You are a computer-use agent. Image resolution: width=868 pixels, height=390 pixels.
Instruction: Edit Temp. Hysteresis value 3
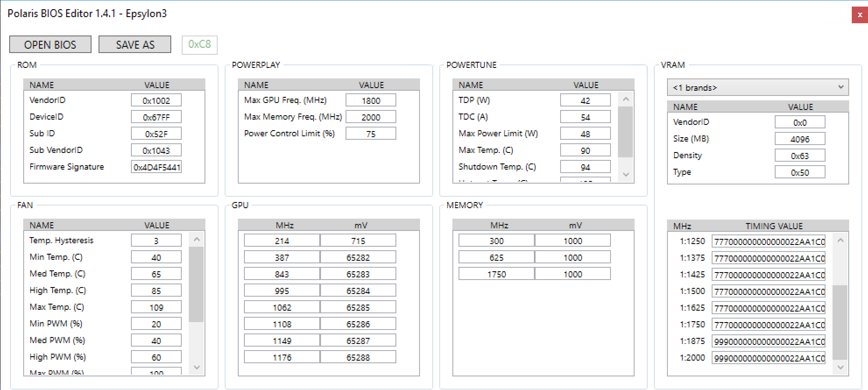[x=156, y=241]
